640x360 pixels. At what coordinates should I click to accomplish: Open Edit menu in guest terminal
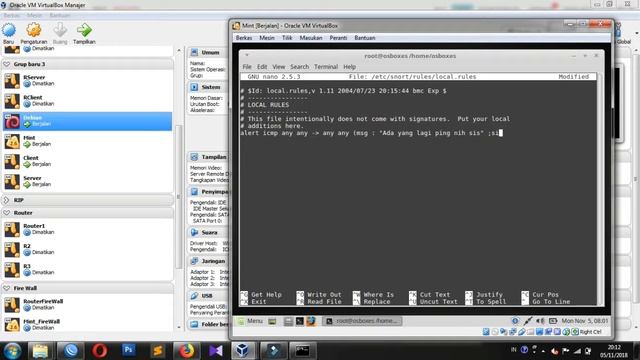(262, 67)
